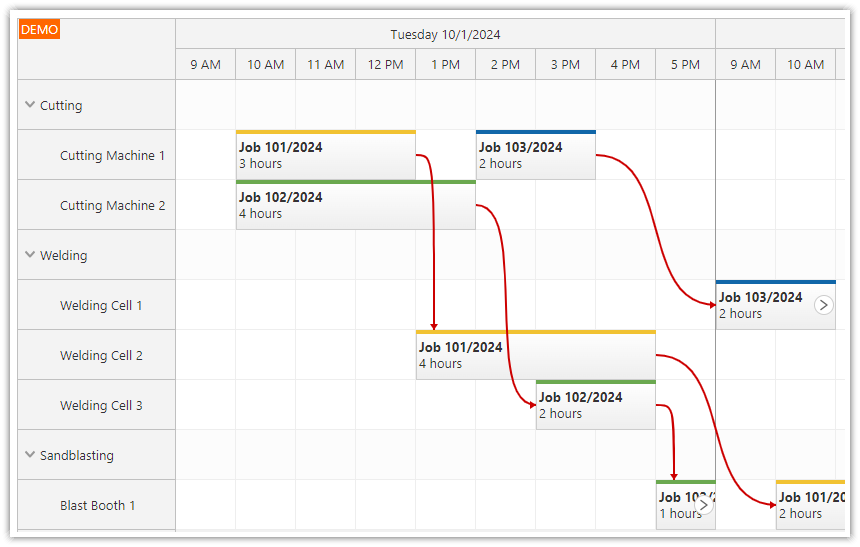Click the arrow icon on Blast Booth 1 job
The height and width of the screenshot is (547, 860).
click(x=704, y=505)
